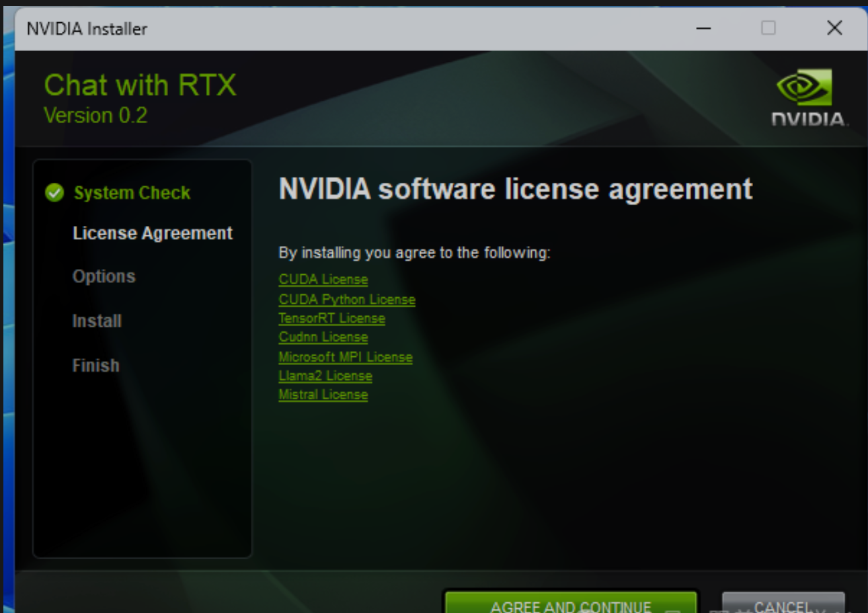868x613 pixels.
Task: Open the Llama2 License link
Action: [325, 376]
